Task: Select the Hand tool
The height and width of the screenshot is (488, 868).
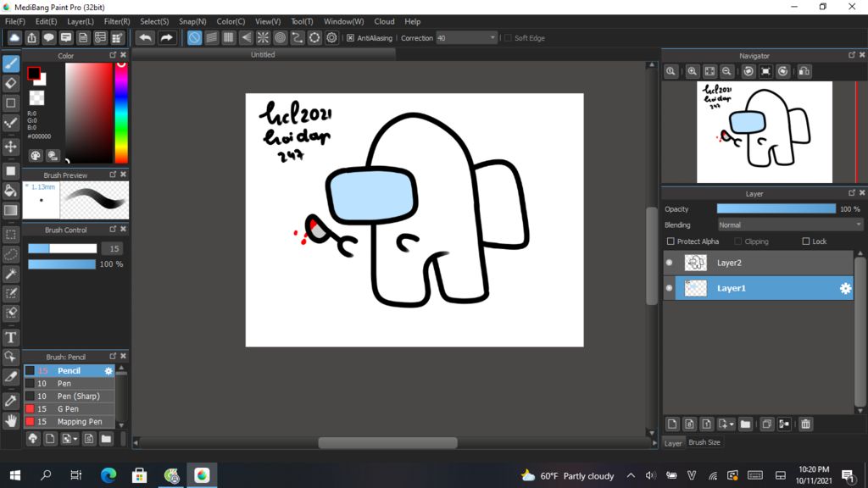Action: 11,421
